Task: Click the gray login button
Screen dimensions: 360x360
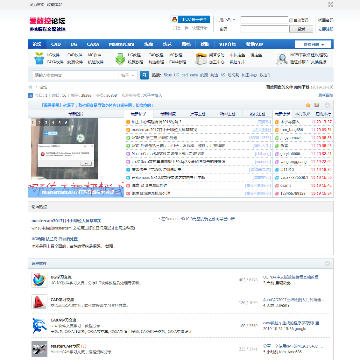Action: click(x=301, y=29)
